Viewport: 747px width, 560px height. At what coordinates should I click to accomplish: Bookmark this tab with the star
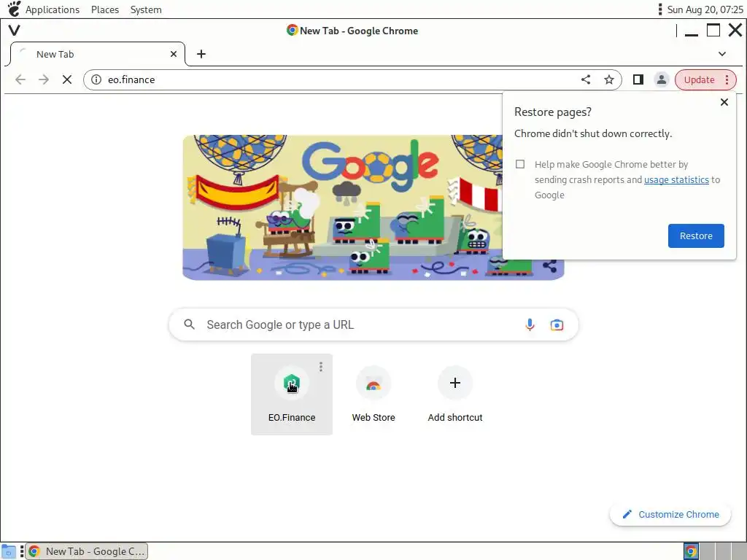coord(609,79)
